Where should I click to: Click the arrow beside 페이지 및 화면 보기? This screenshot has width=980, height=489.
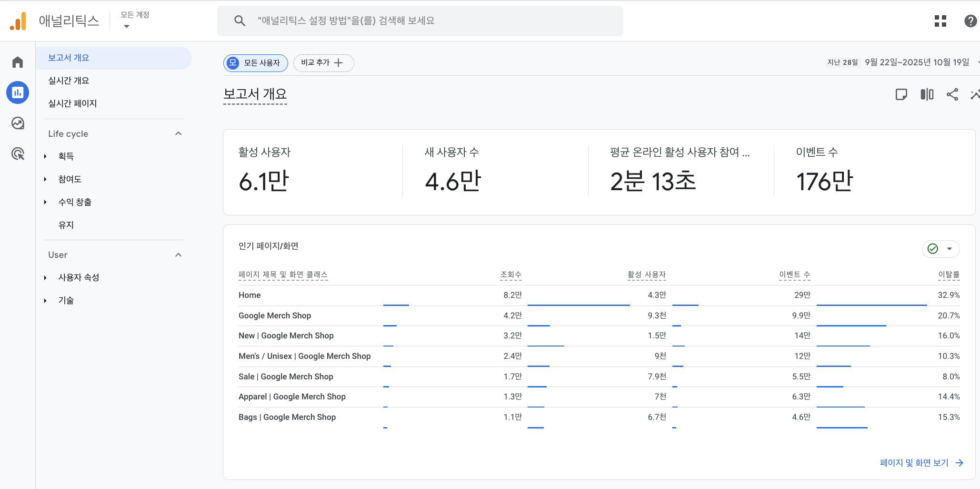click(x=960, y=463)
